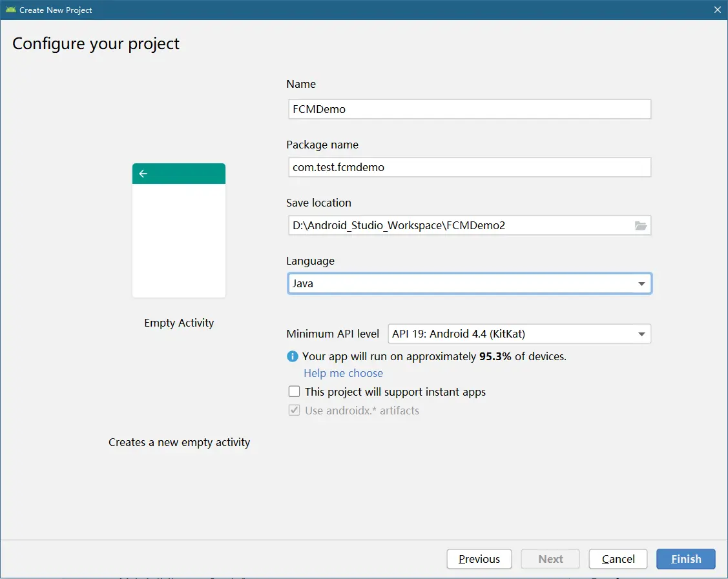This screenshot has width=728, height=579.
Task: Click the folder browse icon in Save location
Action: (640, 225)
